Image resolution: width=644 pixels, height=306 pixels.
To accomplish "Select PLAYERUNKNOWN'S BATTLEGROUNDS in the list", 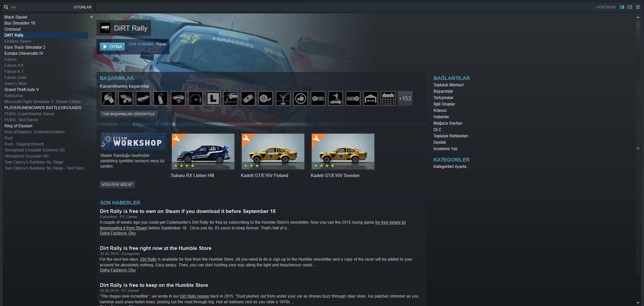I will click(x=43, y=108).
